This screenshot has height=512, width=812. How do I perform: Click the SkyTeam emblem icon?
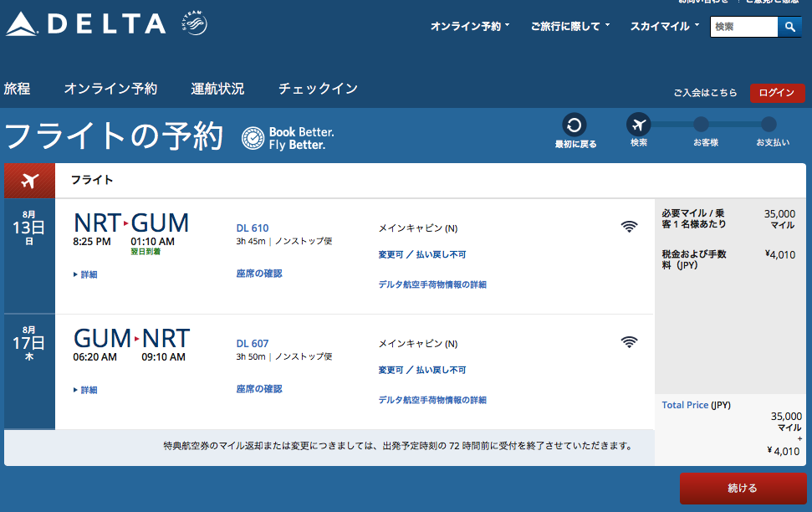195,23
